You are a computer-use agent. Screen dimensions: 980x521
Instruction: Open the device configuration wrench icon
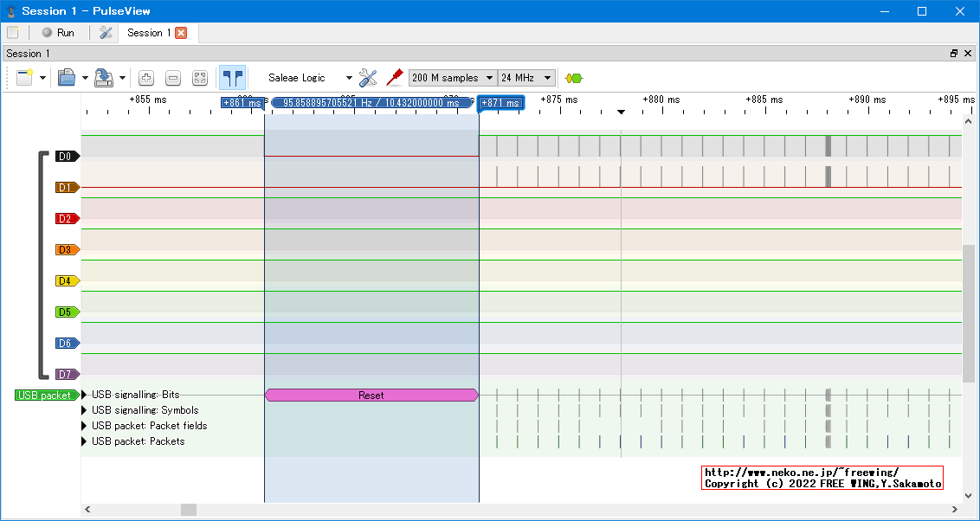coord(368,78)
